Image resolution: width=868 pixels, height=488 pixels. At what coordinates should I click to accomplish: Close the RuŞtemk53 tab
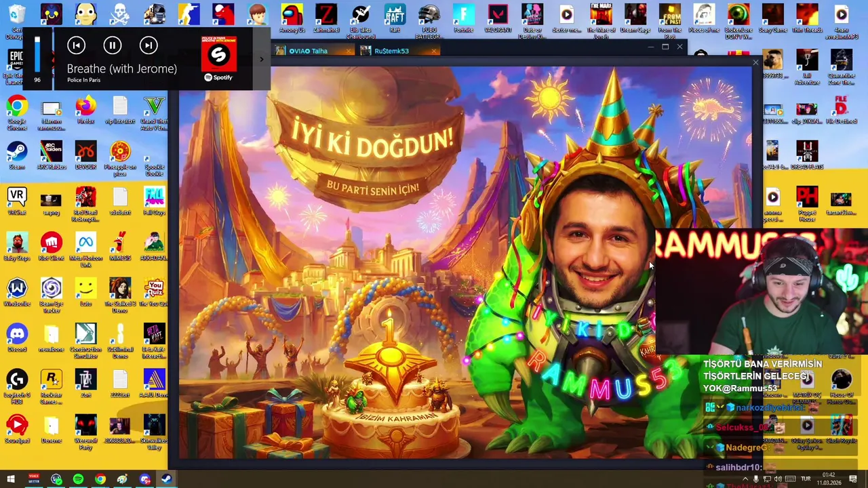pyautogui.click(x=435, y=51)
